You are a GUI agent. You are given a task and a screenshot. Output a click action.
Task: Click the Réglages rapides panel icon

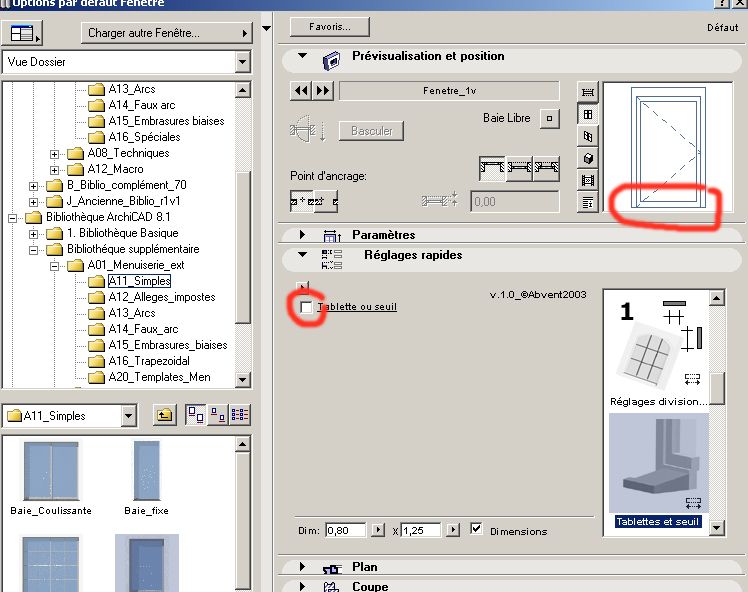click(332, 260)
